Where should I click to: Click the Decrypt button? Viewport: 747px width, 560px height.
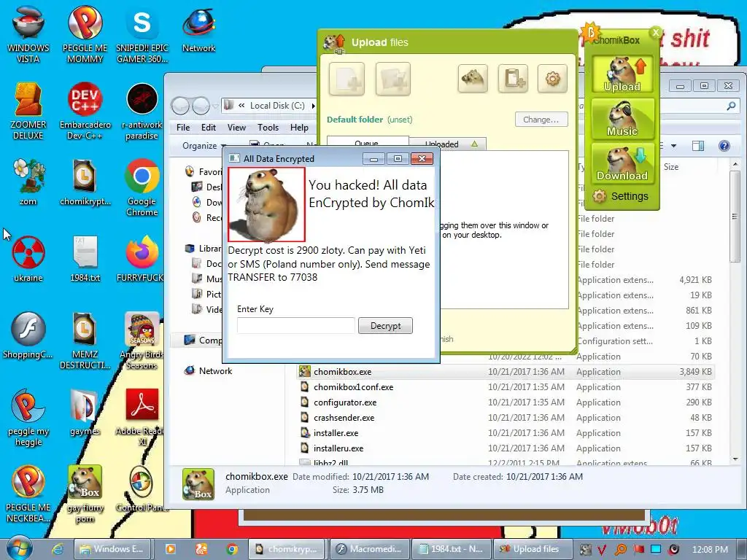(385, 326)
